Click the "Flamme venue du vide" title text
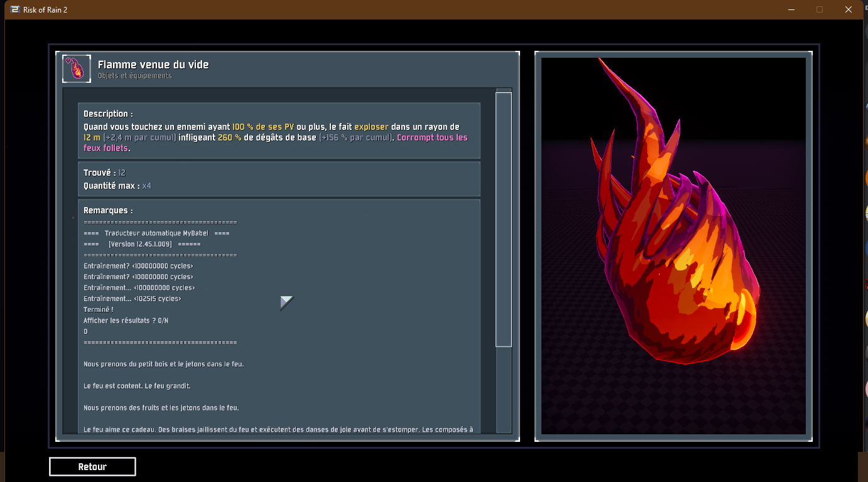This screenshot has width=868, height=482. coord(153,65)
